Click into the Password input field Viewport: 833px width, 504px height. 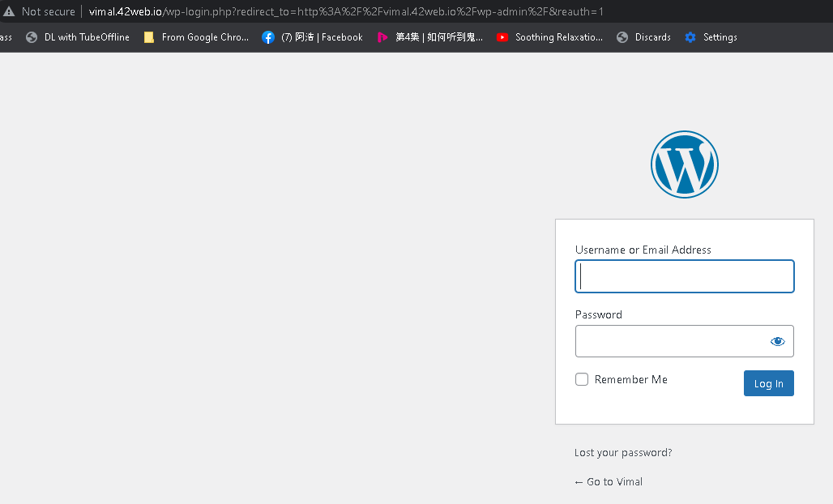[x=669, y=341]
